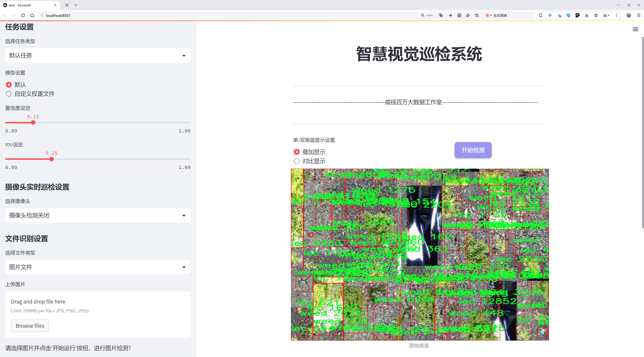
Task: Restore down the browser window
Action: (628, 5)
